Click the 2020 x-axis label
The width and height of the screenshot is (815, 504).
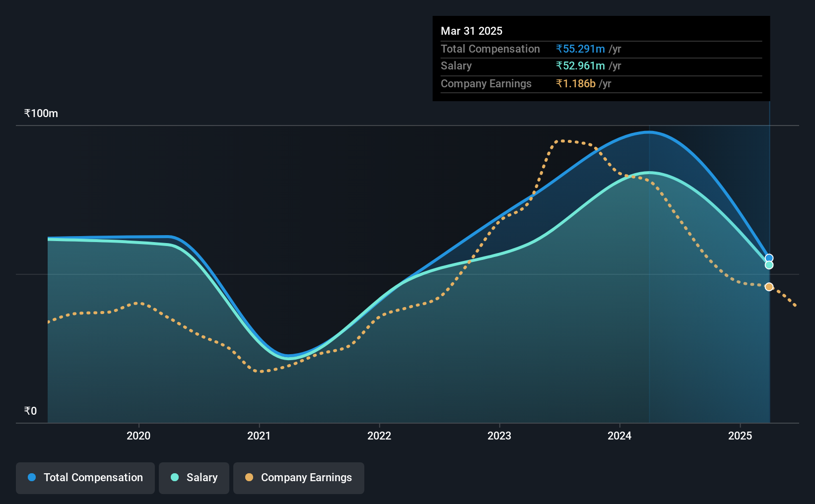[138, 436]
